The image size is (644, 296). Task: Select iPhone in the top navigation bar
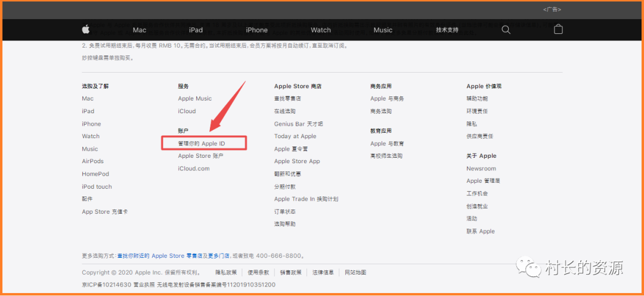[x=256, y=30]
